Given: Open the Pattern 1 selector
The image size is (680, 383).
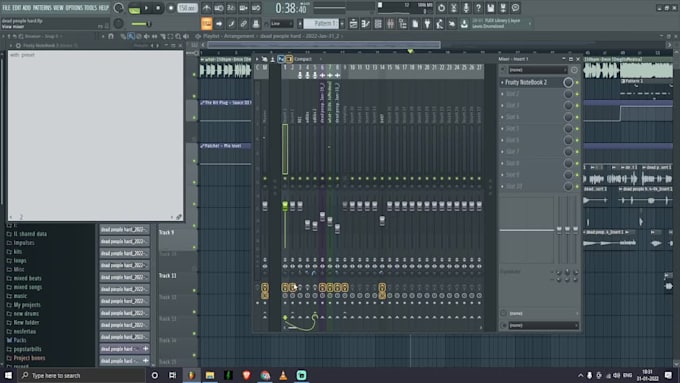Looking at the screenshot, I should coord(321,24).
